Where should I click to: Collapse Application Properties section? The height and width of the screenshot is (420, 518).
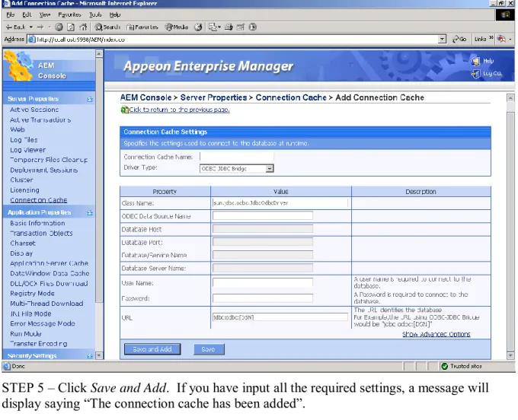pos(90,213)
